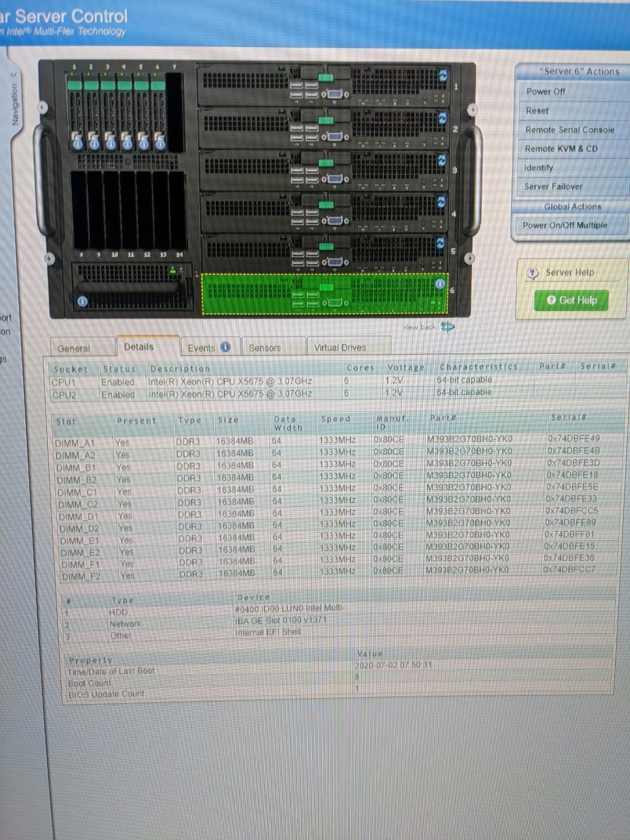Click Internal EFI Shell device entry
The height and width of the screenshot is (840, 630).
(x=268, y=632)
